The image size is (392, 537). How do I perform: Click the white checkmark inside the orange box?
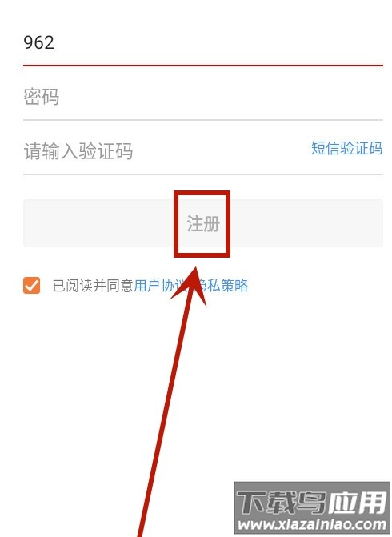click(31, 285)
